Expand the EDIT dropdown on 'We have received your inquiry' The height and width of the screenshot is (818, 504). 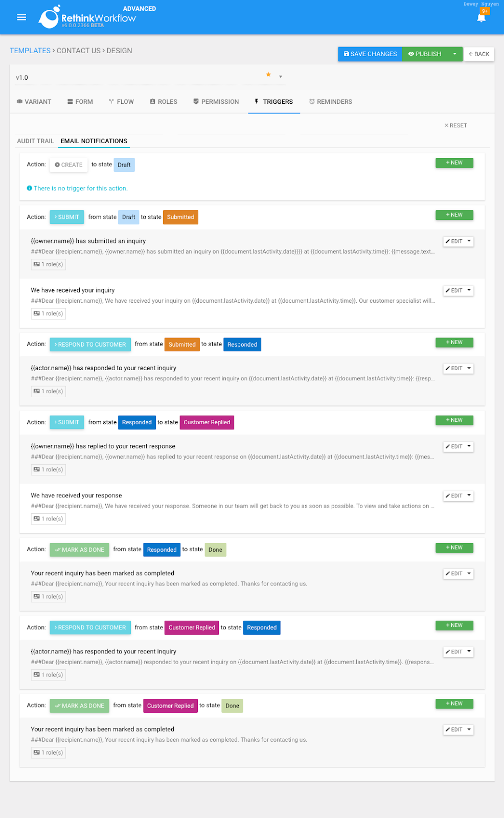pyautogui.click(x=469, y=290)
